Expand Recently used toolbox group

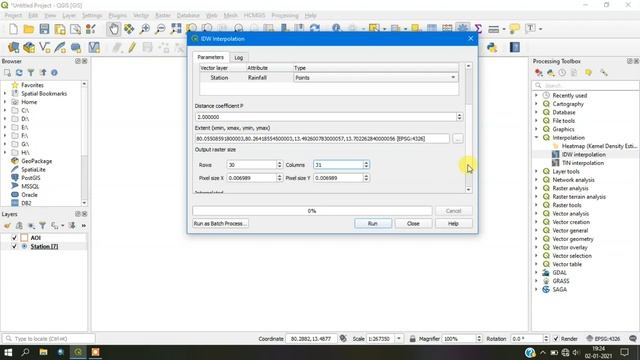click(536, 95)
